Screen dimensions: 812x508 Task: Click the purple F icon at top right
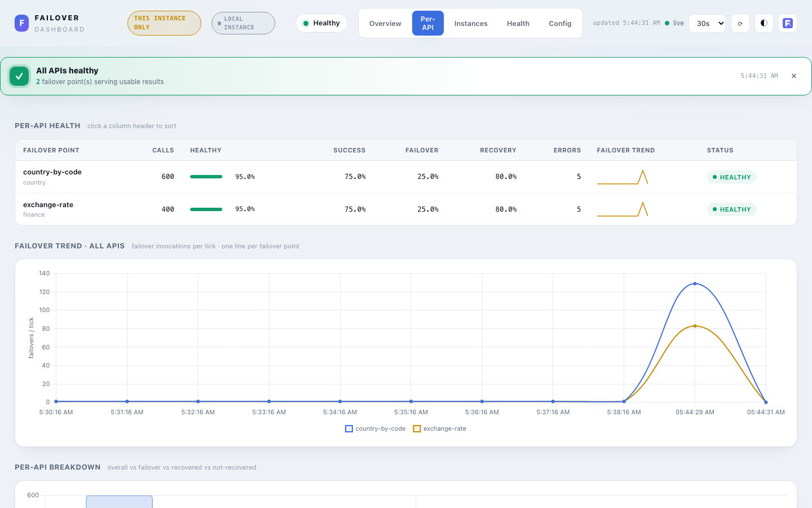click(788, 23)
